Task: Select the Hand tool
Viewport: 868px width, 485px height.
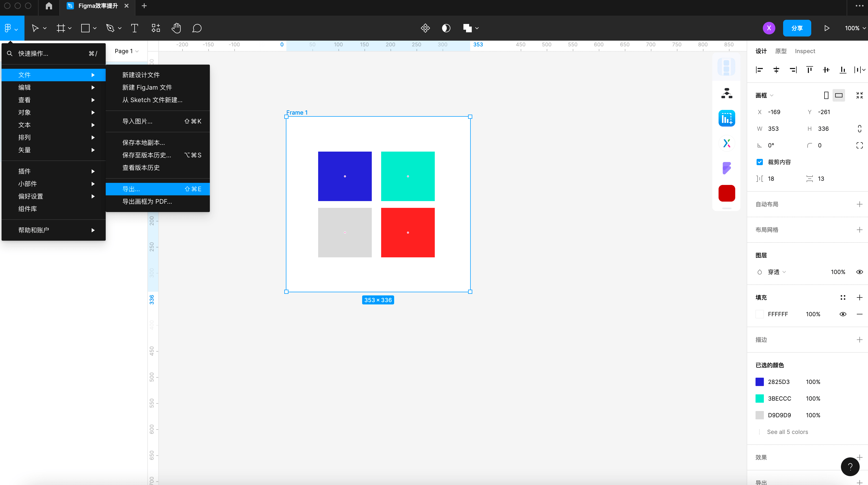Action: [x=176, y=28]
